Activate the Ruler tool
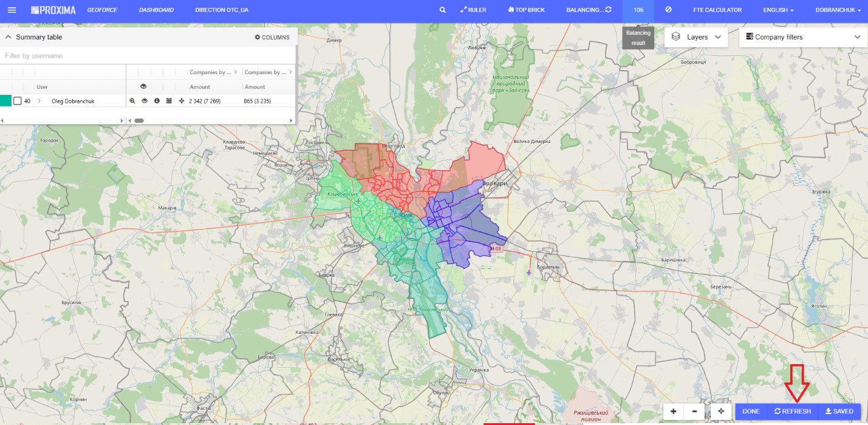 [x=473, y=10]
